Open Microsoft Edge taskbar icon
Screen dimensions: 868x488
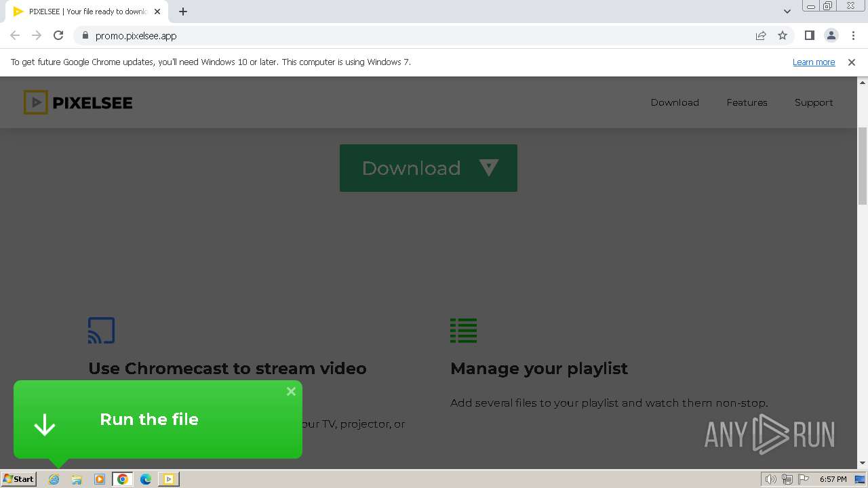146,479
